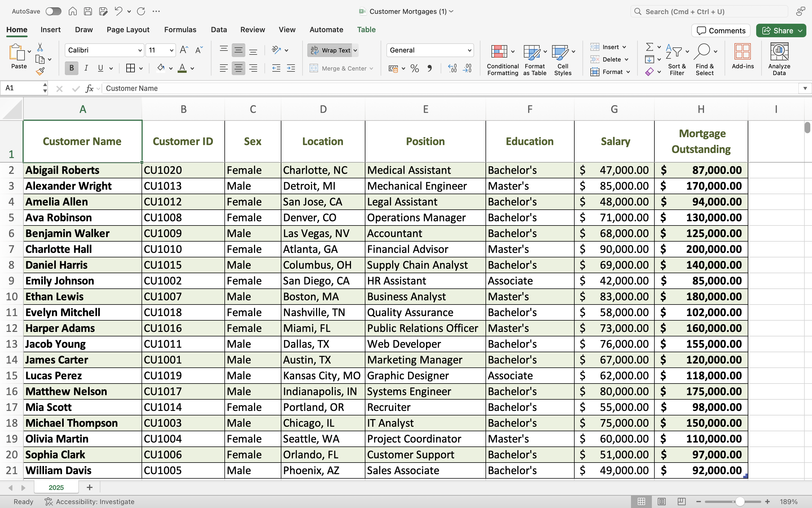The height and width of the screenshot is (508, 812).
Task: Open the Share button dropdown arrow
Action: [801, 30]
